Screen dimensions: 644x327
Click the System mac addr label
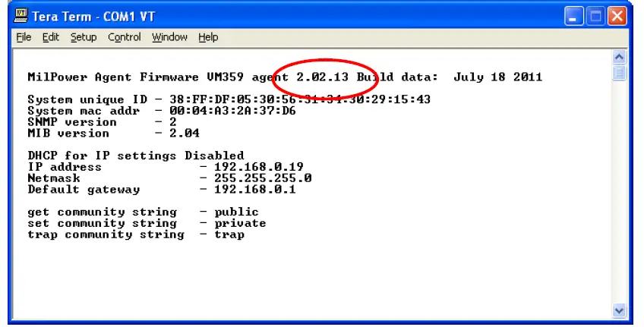point(84,111)
